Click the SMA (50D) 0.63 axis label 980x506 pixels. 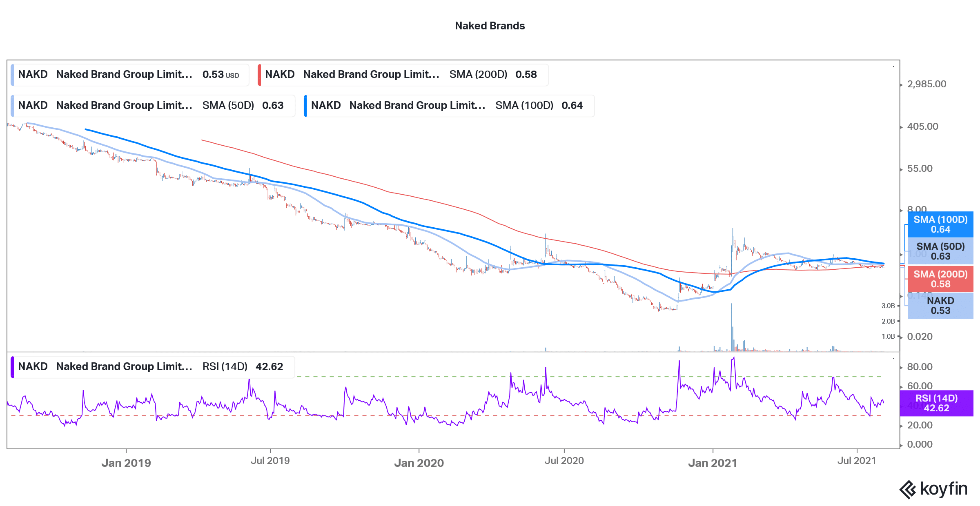click(x=940, y=251)
